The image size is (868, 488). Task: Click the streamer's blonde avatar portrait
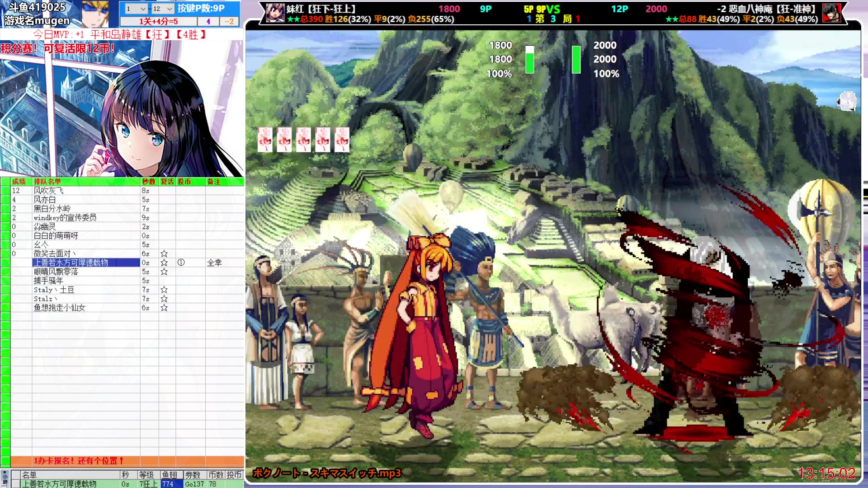coord(95,14)
